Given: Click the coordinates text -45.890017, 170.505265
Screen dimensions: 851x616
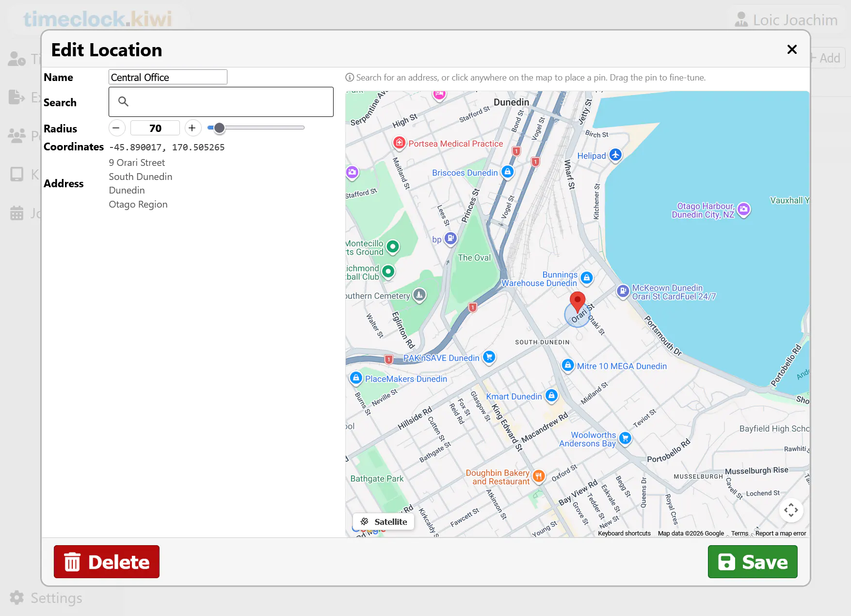Looking at the screenshot, I should pos(167,147).
